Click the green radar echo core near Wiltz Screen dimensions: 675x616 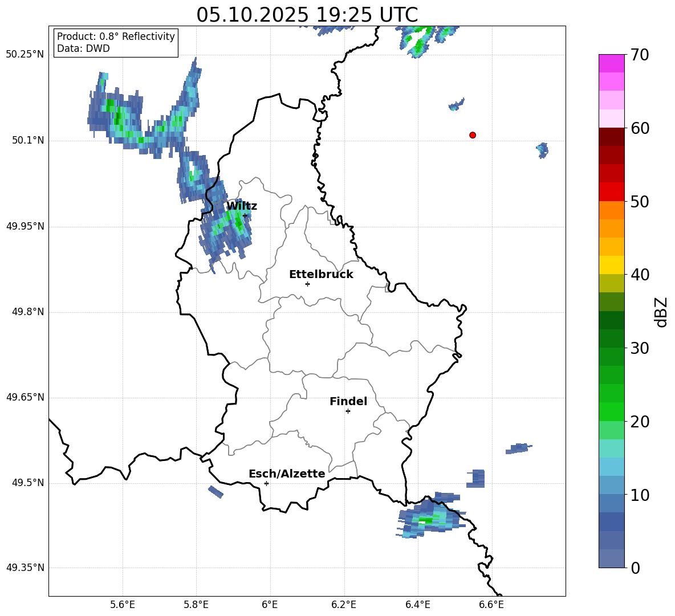(237, 221)
